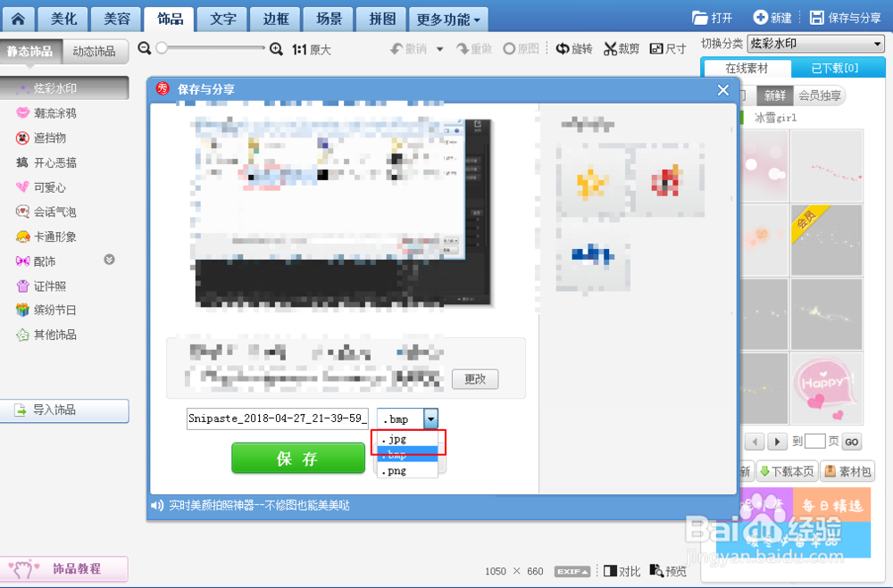This screenshot has width=893, height=588.
Task: Open the file format dropdown arrow
Action: click(x=431, y=419)
